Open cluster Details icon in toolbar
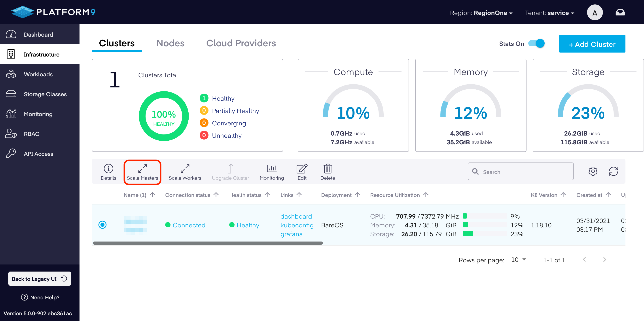644x321 pixels. pyautogui.click(x=108, y=169)
